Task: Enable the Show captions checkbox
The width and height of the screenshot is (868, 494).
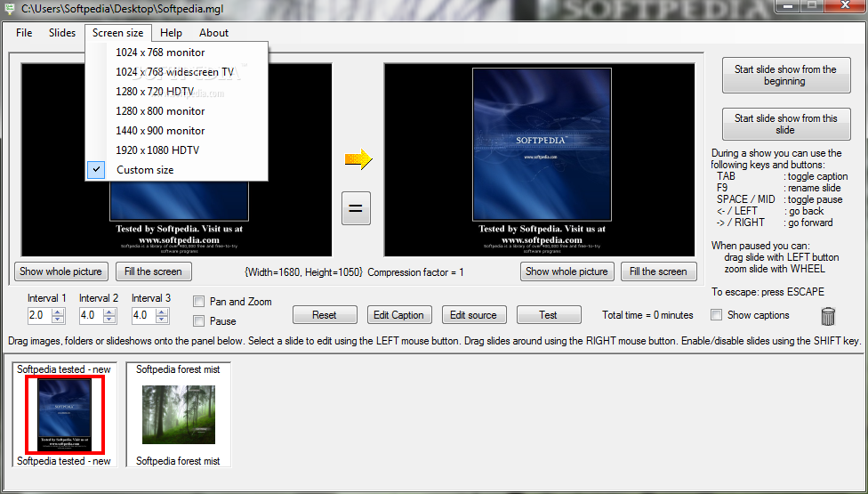Action: pyautogui.click(x=716, y=314)
